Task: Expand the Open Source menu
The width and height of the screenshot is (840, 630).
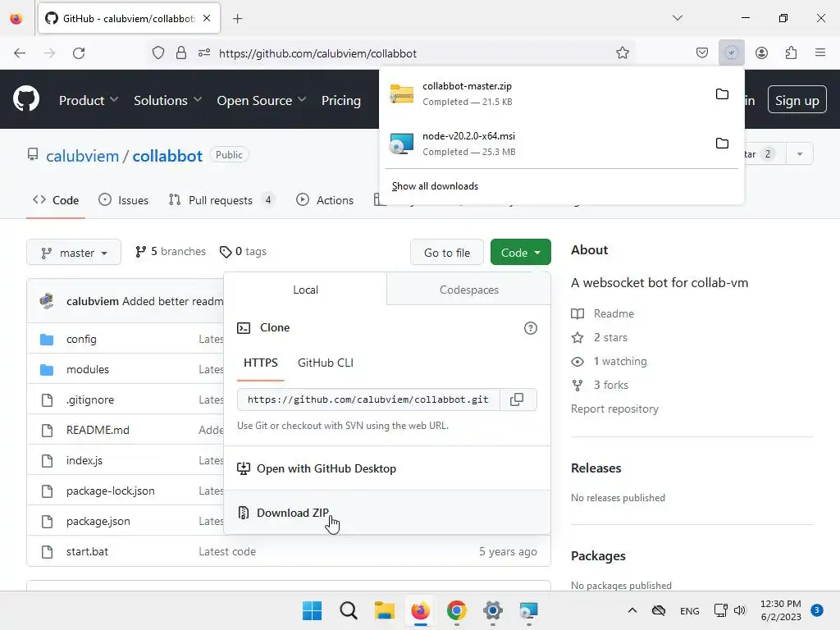Action: pos(262,100)
